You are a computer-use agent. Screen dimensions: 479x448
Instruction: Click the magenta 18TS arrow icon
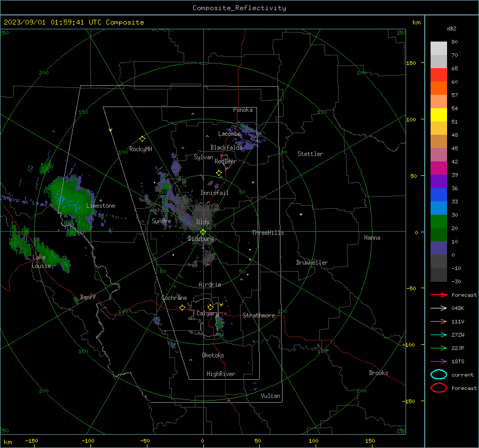(439, 362)
